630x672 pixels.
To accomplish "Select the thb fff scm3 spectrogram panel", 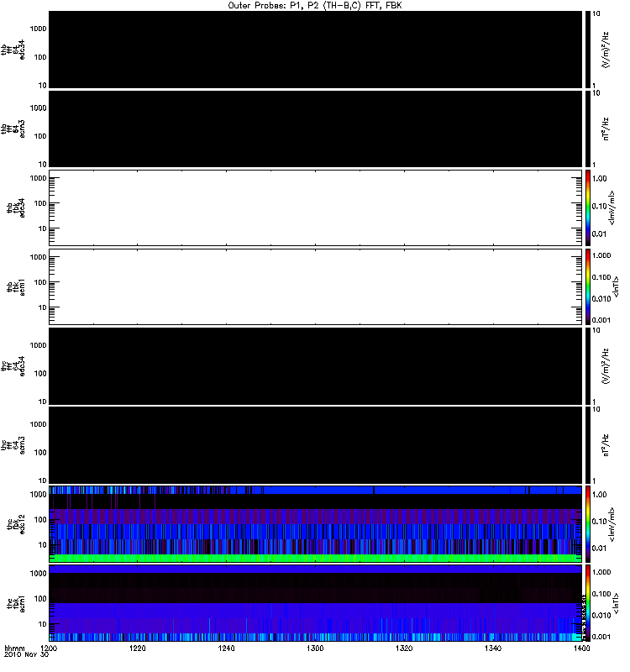I will click(315, 129).
